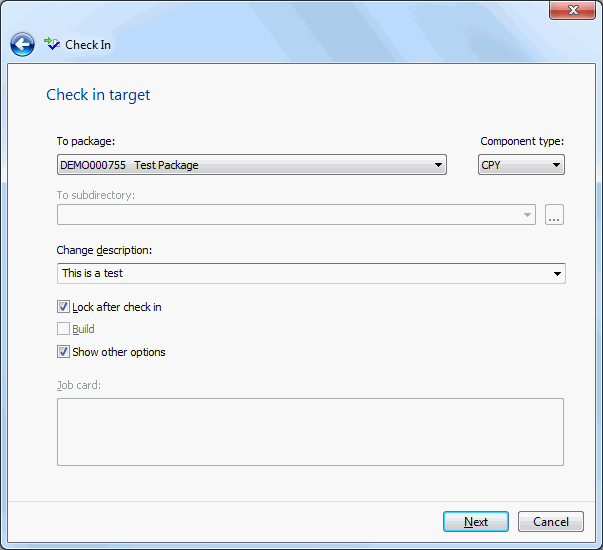The height and width of the screenshot is (550, 603).
Task: Click the Check In title text
Action: (x=88, y=45)
